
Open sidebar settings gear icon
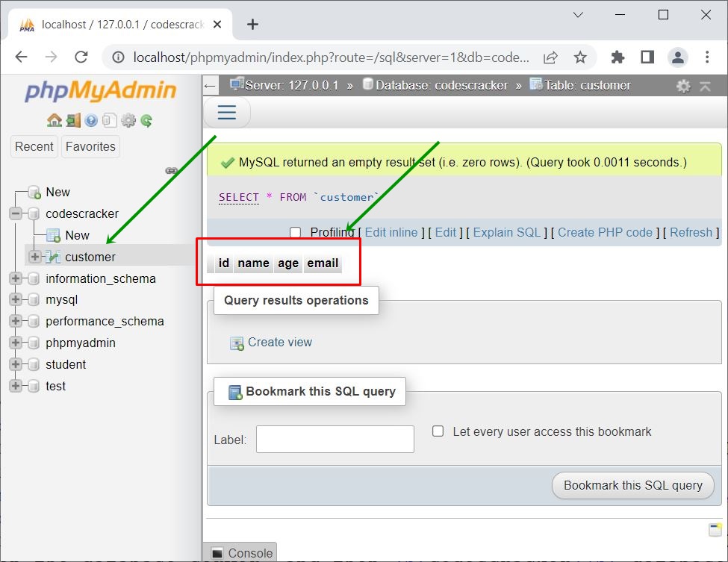tap(128, 120)
